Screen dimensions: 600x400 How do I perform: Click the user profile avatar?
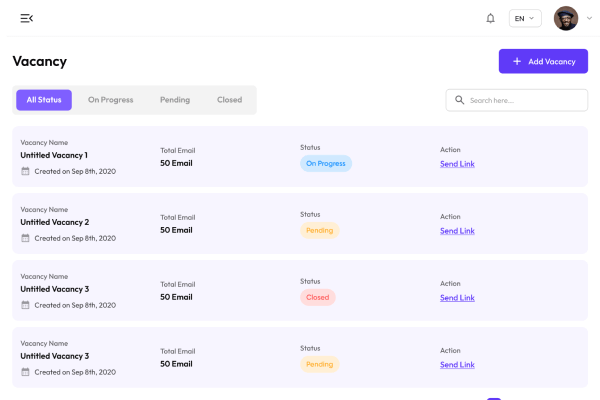pyautogui.click(x=566, y=18)
